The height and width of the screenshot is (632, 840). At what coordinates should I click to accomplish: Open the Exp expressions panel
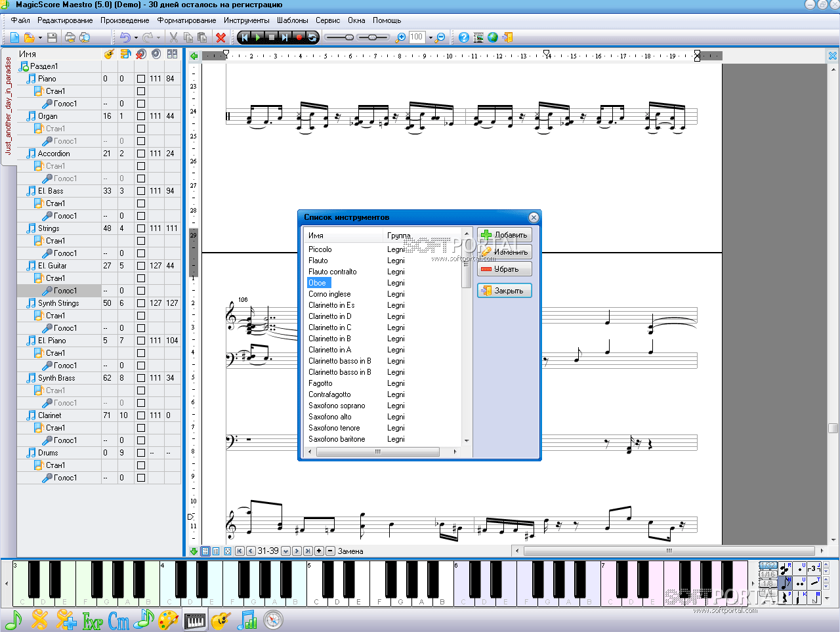click(93, 620)
